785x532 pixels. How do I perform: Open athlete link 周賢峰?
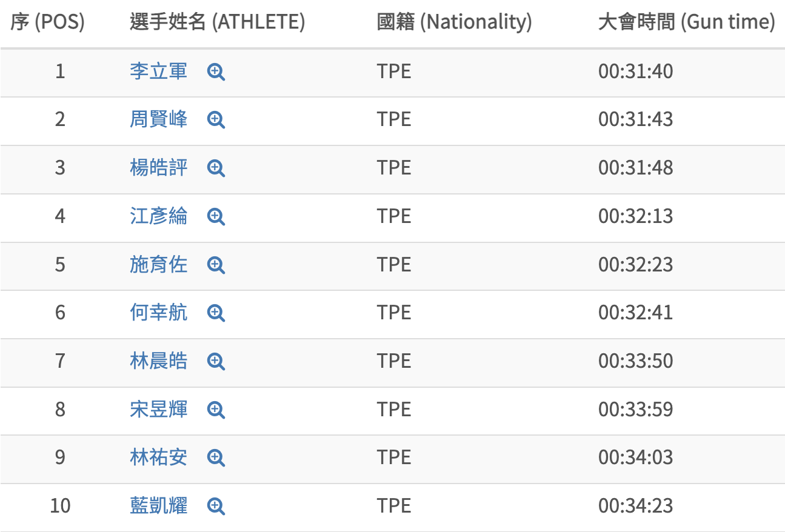[x=159, y=119]
